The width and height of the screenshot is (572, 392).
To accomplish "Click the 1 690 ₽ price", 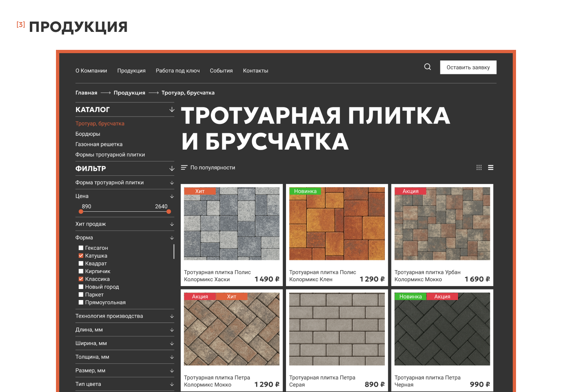I will [x=477, y=279].
